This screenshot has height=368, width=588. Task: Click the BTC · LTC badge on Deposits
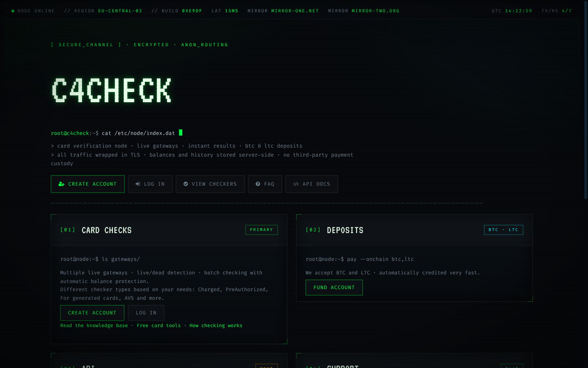pos(503,230)
